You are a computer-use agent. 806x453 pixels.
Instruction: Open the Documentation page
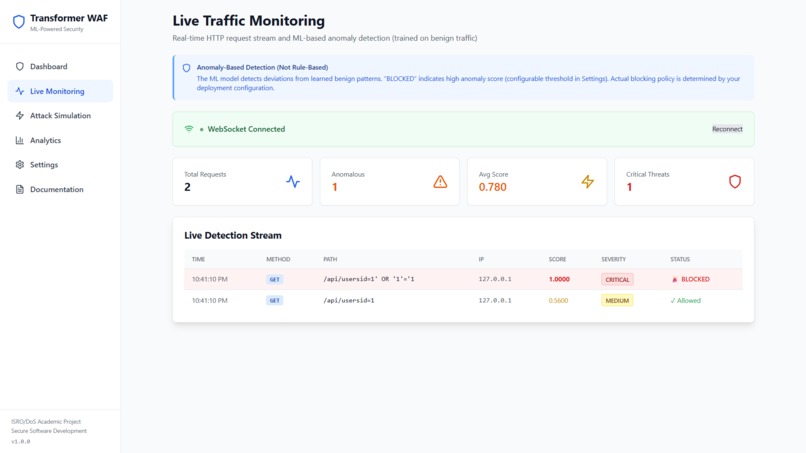[60, 189]
